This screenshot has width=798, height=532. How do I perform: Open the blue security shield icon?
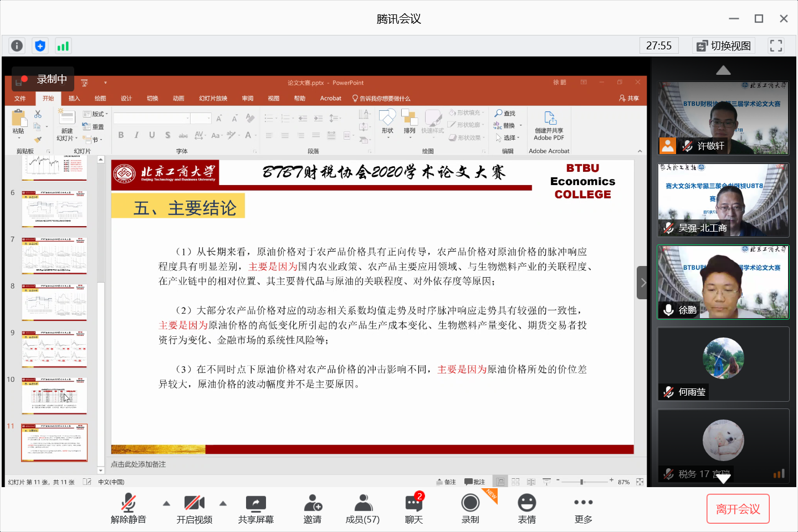pos(40,45)
